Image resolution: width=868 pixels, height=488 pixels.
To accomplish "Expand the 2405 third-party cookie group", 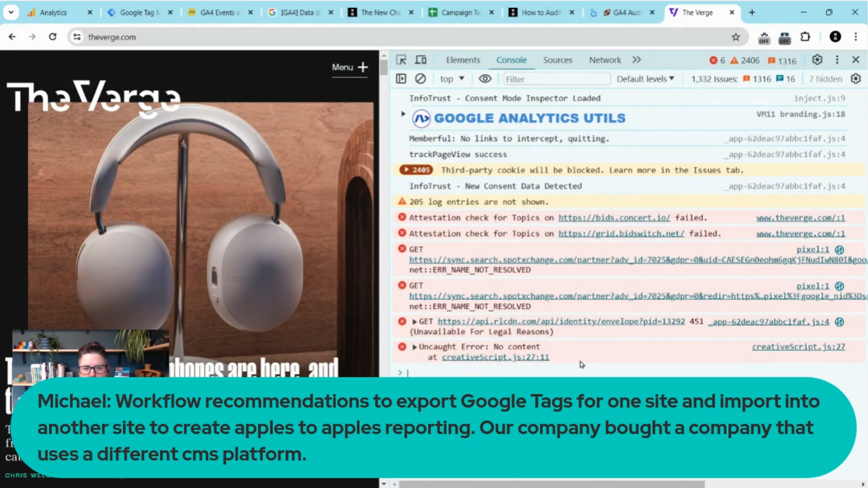I will tap(416, 170).
